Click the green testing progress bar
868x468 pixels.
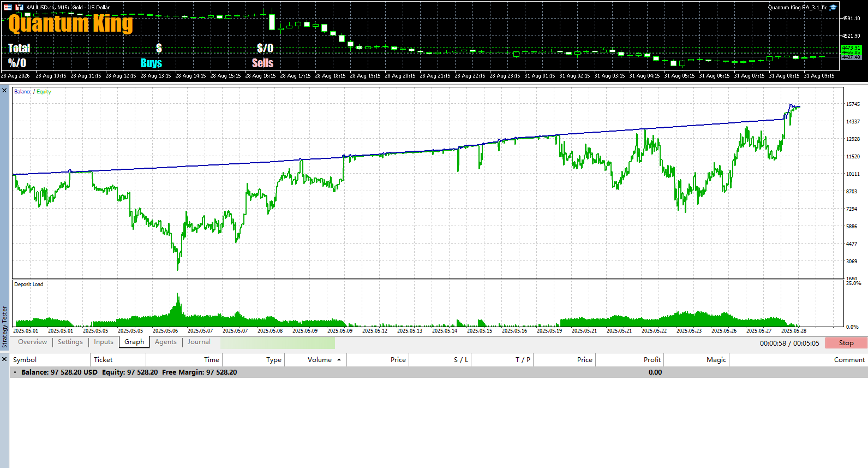click(x=278, y=342)
